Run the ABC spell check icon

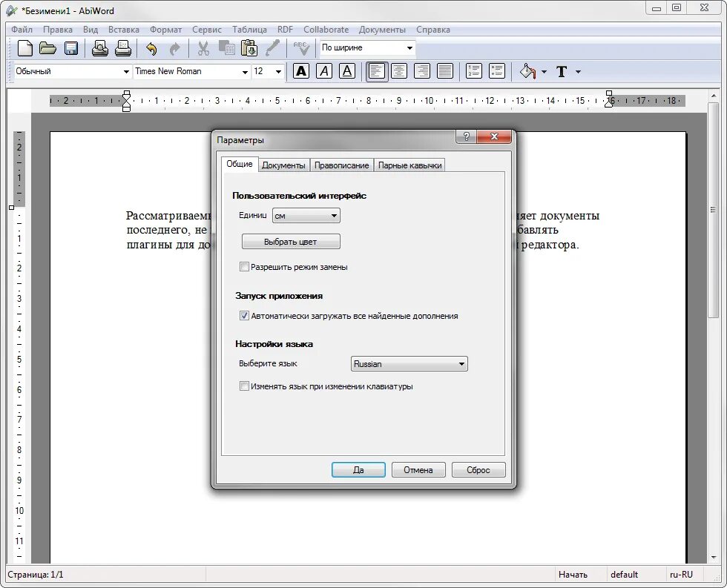301,48
